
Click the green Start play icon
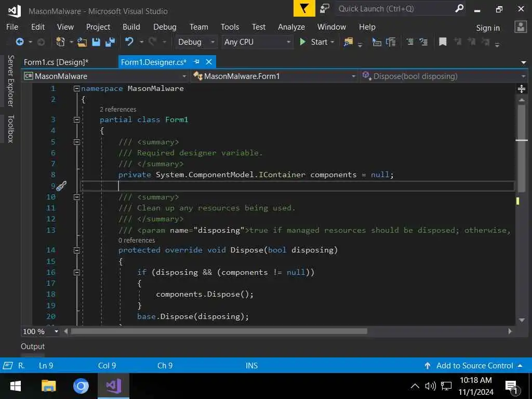click(x=303, y=42)
